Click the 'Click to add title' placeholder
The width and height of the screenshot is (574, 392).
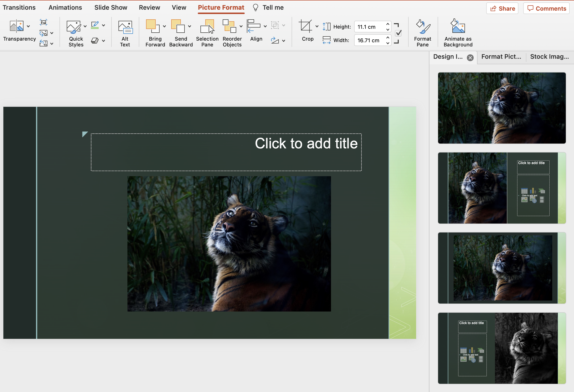click(226, 152)
